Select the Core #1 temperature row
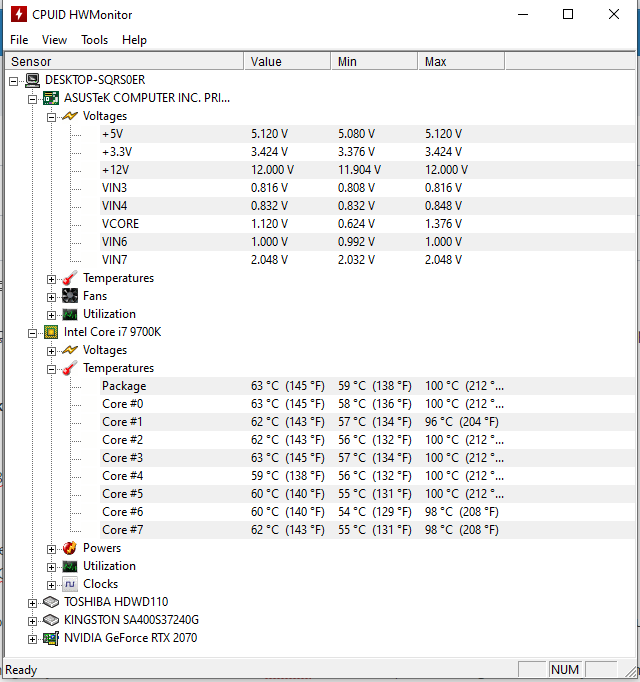 click(x=367, y=422)
